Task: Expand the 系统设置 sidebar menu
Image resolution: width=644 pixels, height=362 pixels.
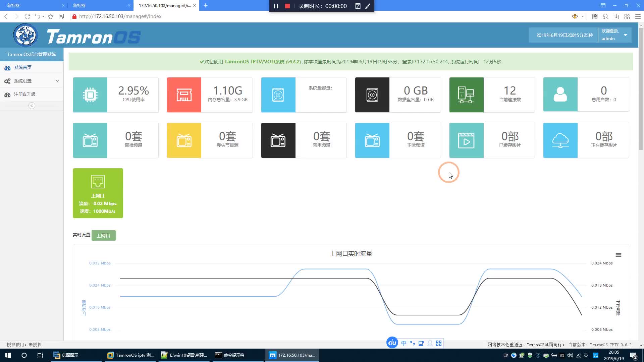Action: point(32,81)
